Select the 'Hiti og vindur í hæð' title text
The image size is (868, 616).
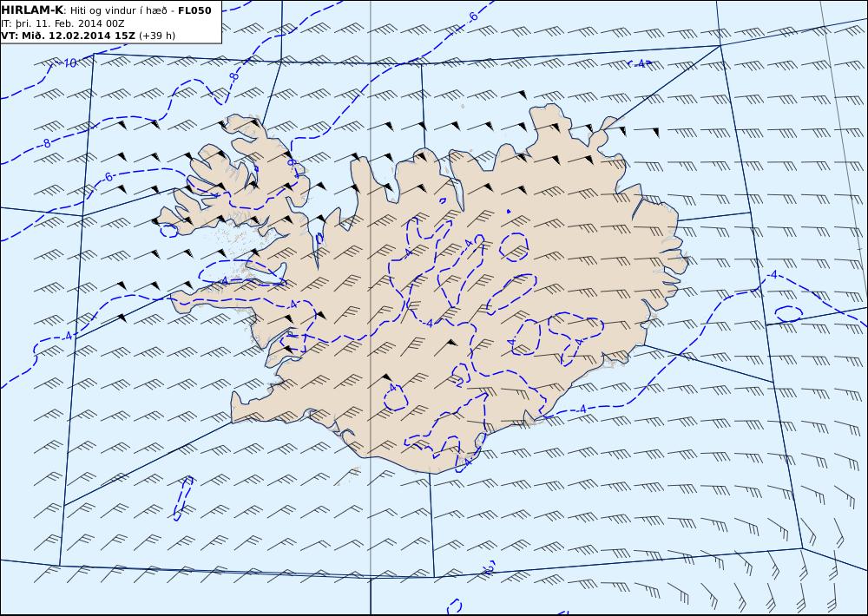[x=118, y=10]
